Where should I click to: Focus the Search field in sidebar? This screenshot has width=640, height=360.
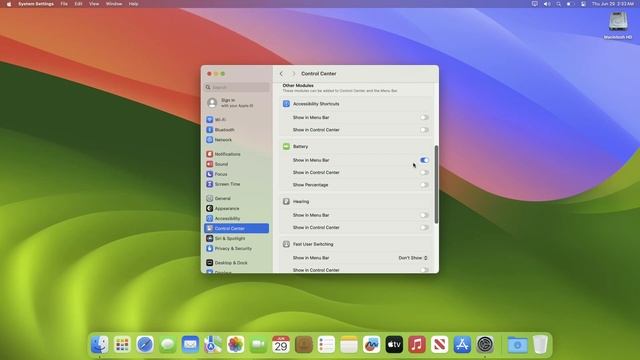pyautogui.click(x=237, y=87)
